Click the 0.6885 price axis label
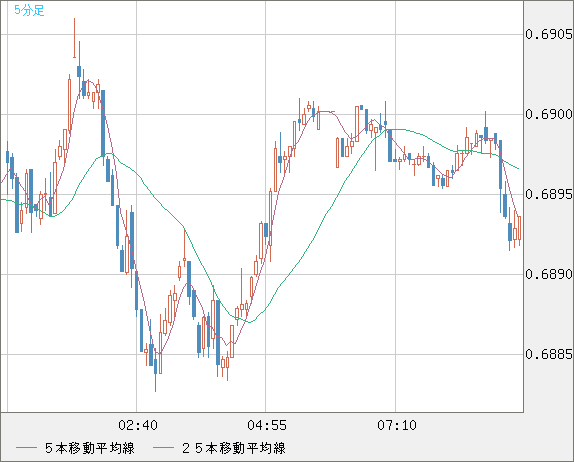Image resolution: width=574 pixels, height=462 pixels. (x=549, y=354)
